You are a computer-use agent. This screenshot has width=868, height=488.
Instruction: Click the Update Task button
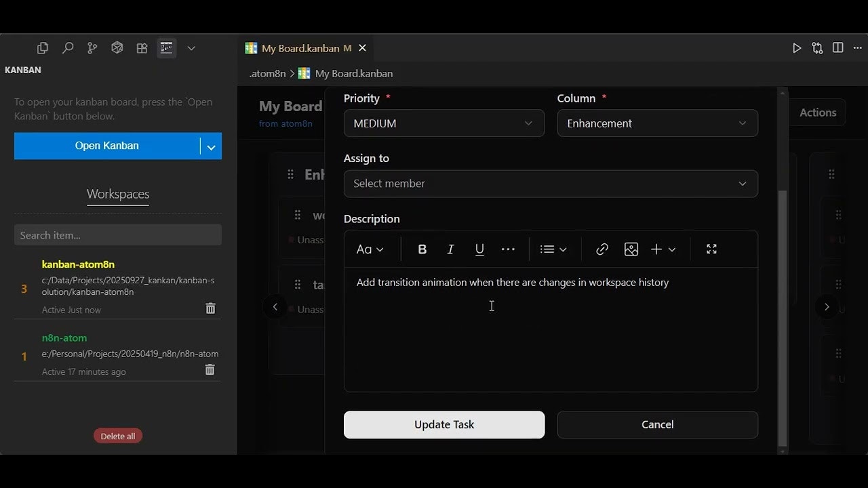click(x=443, y=424)
